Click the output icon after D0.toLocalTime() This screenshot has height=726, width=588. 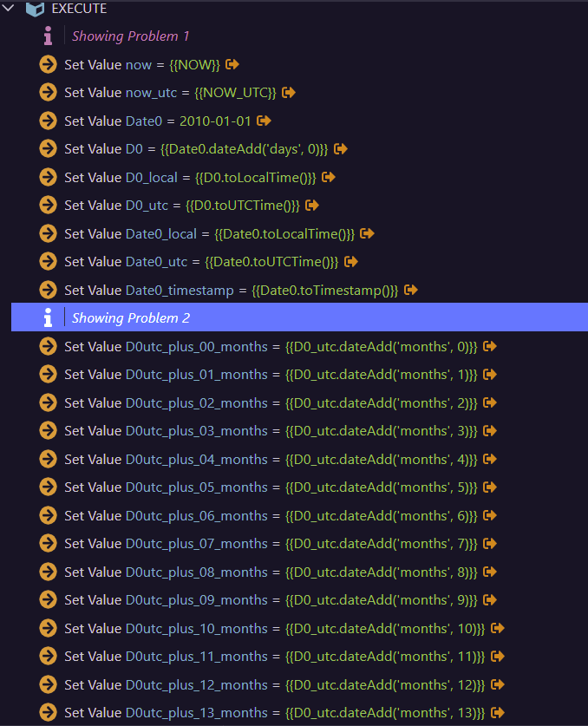pyautogui.click(x=329, y=177)
